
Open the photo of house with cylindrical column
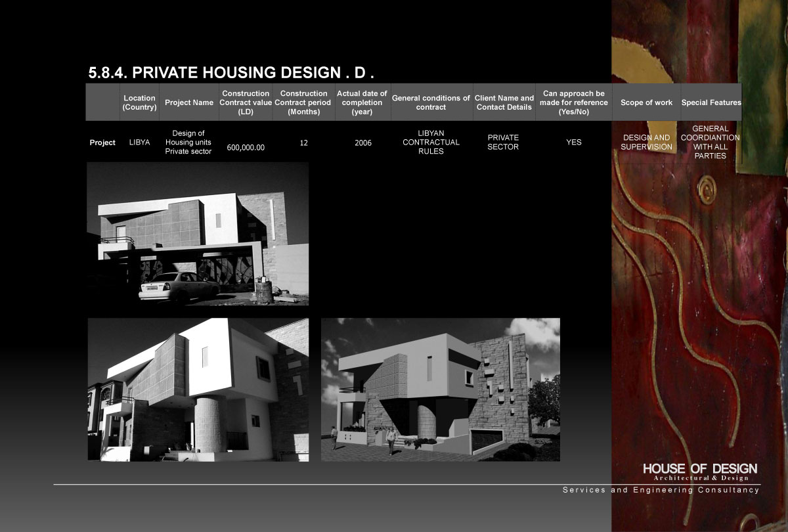(198, 389)
